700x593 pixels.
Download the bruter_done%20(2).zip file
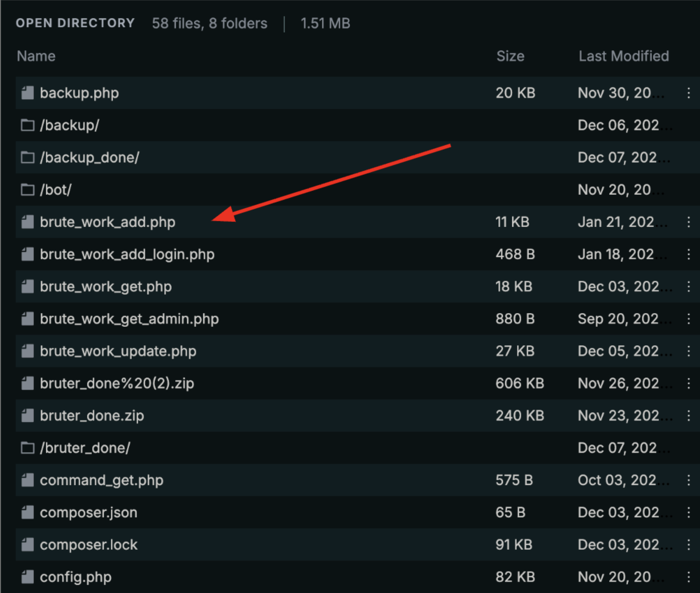(117, 383)
